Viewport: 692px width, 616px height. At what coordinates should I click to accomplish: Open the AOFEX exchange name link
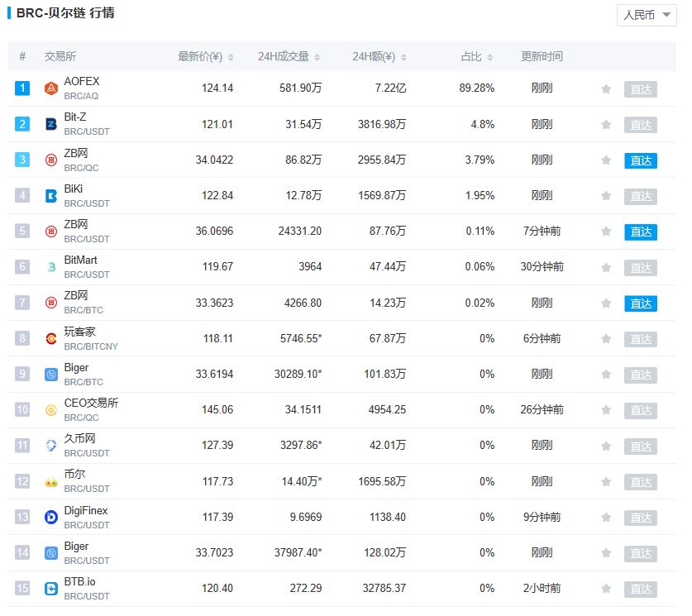(x=82, y=81)
